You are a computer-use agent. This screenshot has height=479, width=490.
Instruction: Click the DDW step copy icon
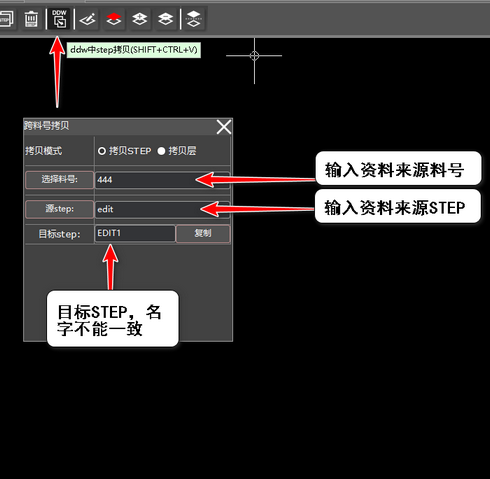pos(59,19)
